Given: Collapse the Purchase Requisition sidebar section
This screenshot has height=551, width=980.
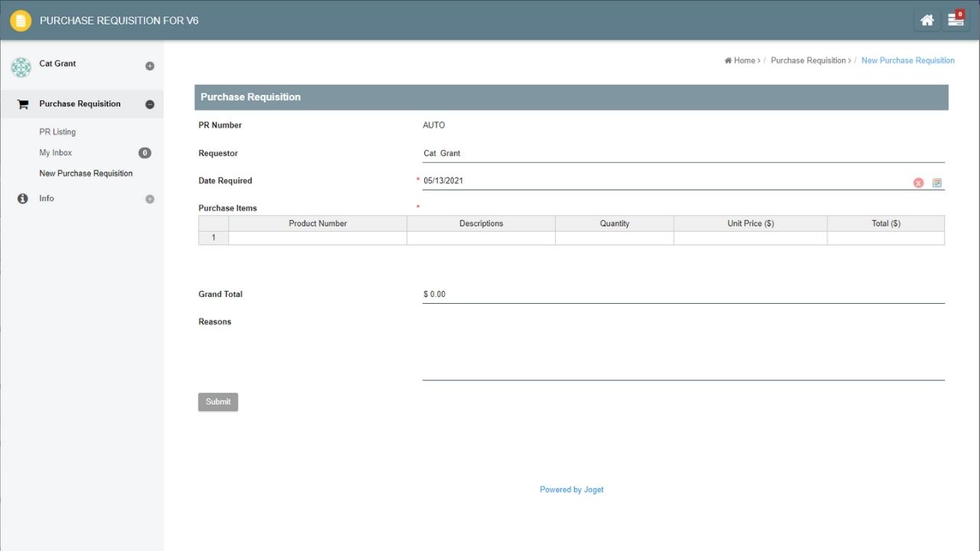Looking at the screenshot, I should [x=150, y=104].
